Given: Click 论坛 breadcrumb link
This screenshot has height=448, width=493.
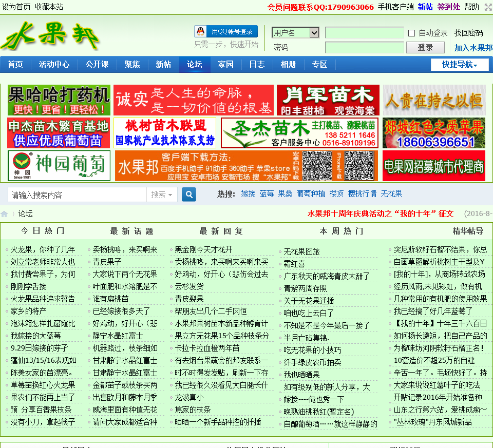Looking at the screenshot, I should pos(26,214).
